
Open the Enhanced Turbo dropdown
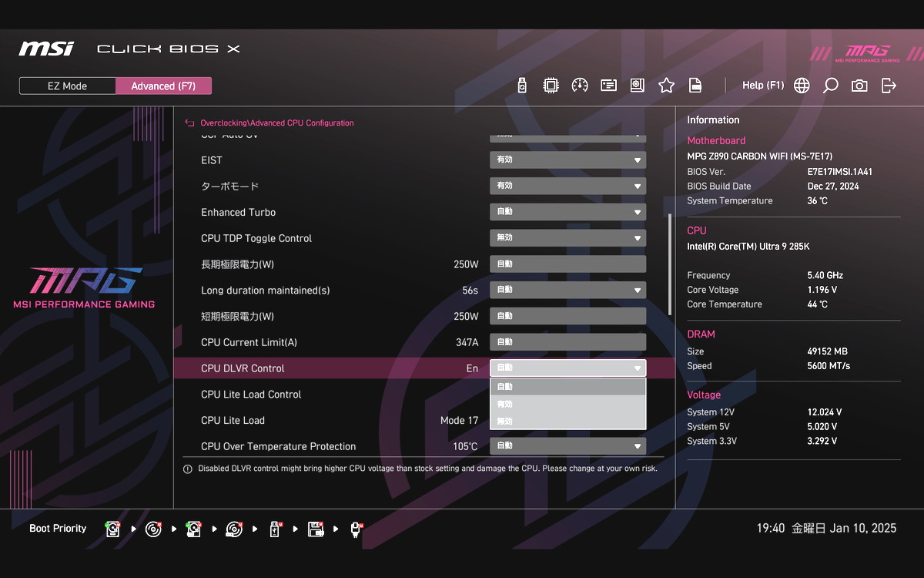[x=567, y=212]
